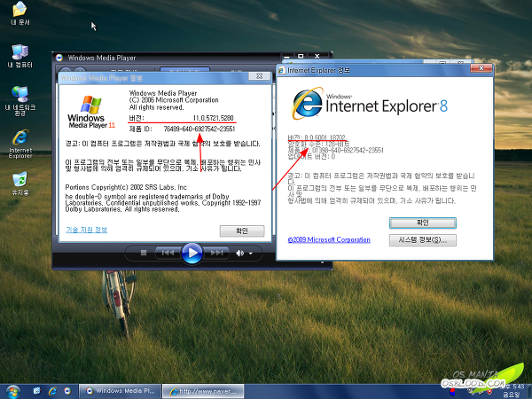Click the (C) 2006 Microsoft Corporation text
532x399 pixels.
coord(174,100)
